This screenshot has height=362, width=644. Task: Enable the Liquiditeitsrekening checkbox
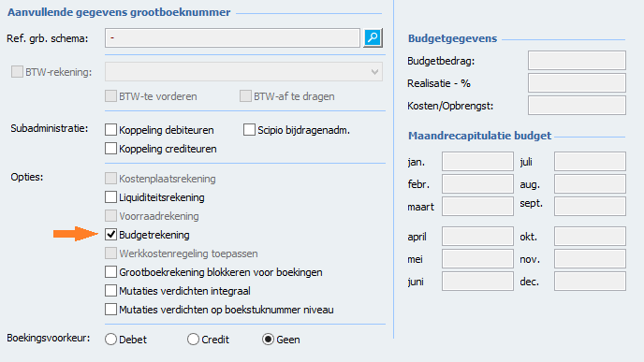pos(110,197)
